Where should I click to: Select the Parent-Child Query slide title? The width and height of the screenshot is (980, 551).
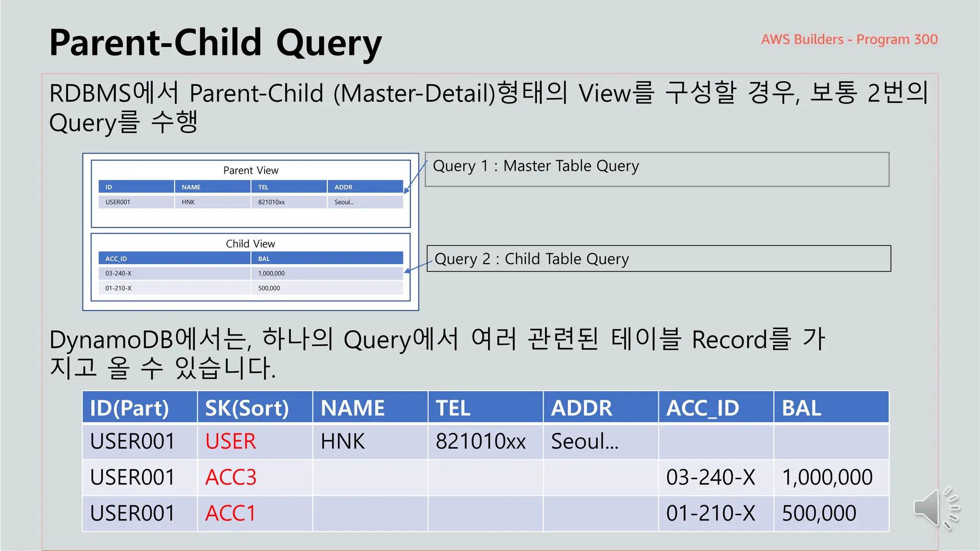click(215, 43)
